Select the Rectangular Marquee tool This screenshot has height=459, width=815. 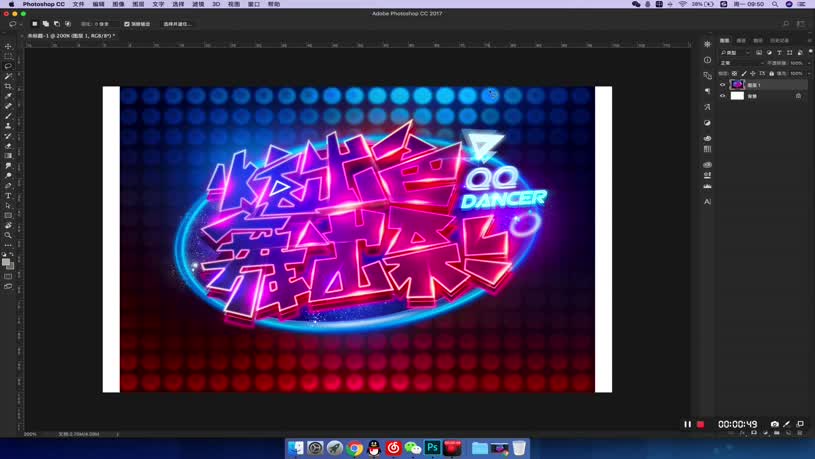pos(8,56)
